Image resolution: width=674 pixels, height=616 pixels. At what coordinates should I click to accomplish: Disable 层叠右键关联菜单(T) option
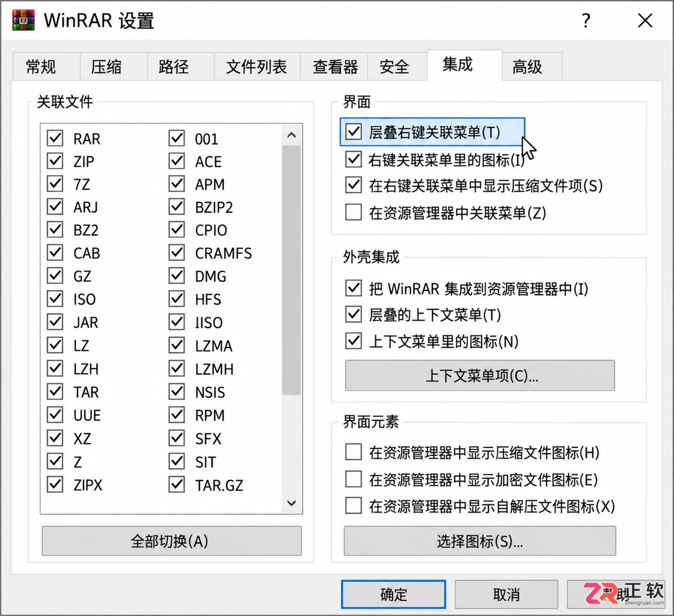pos(353,131)
